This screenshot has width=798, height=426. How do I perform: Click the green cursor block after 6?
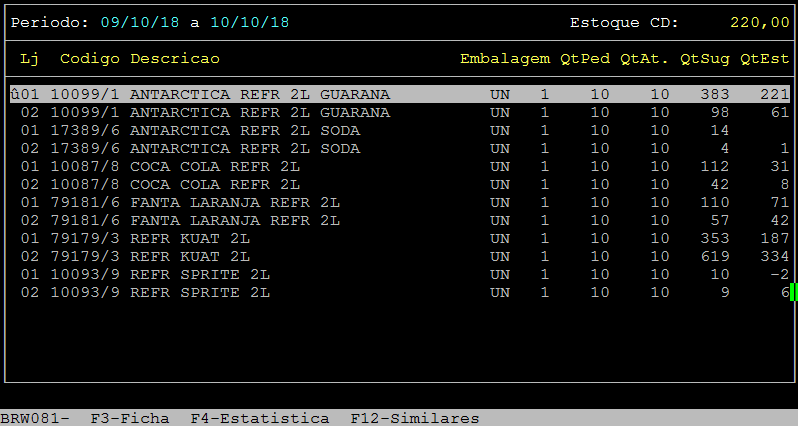coord(793,293)
